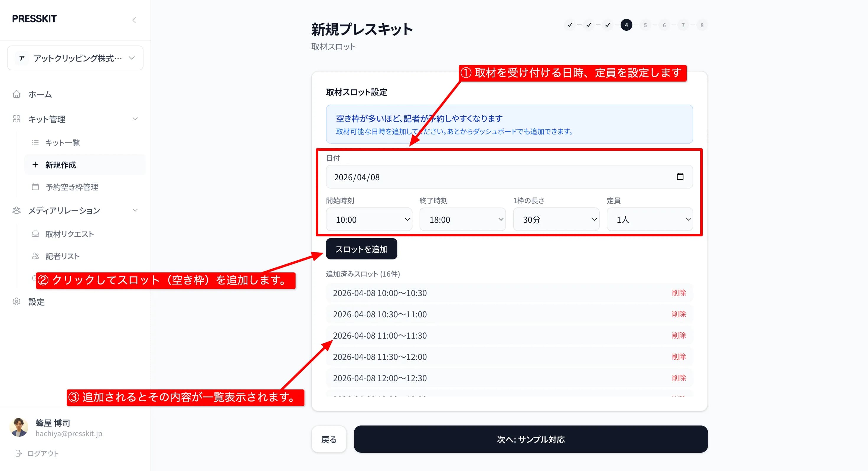The image size is (868, 471).
Task: Click the hachiya@presskit.jp email text
Action: [69, 433]
